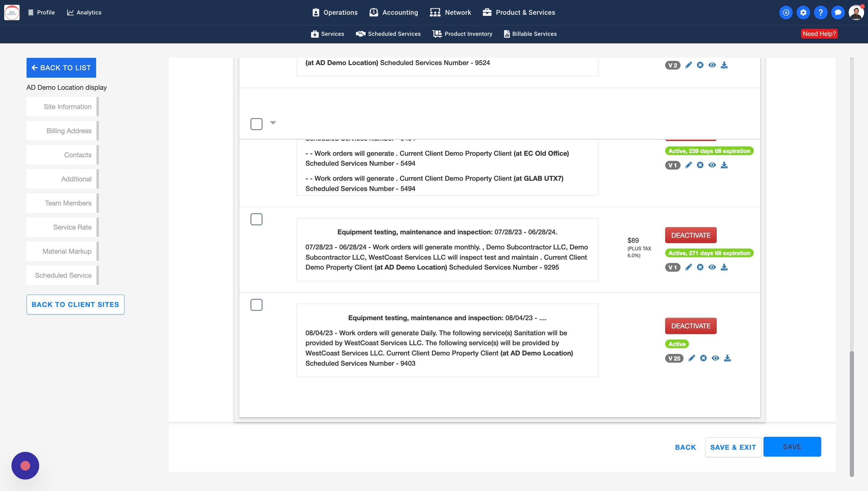The width and height of the screenshot is (868, 491).
Task: Expand the dropdown arrow beside header checkbox
Action: pyautogui.click(x=273, y=123)
